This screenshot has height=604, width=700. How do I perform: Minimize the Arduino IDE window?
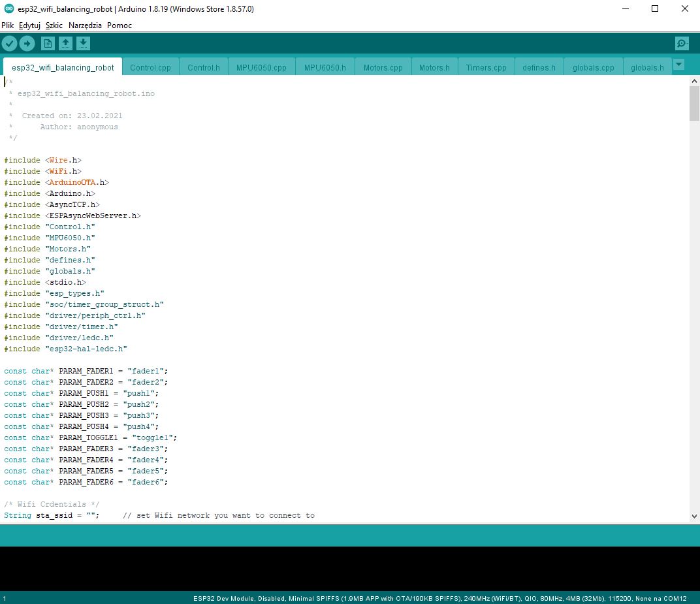[x=626, y=8]
